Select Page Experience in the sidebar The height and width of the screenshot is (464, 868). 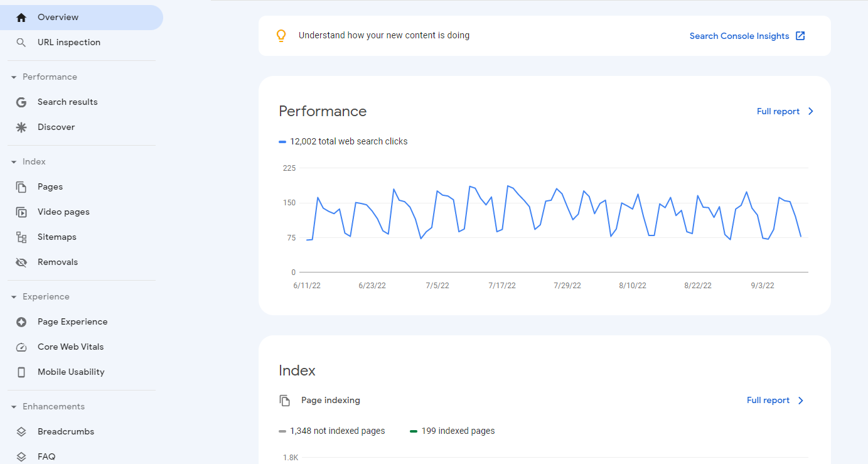point(72,322)
